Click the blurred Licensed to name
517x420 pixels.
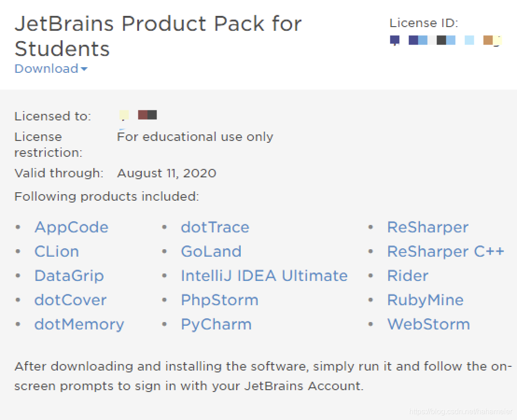pyautogui.click(x=138, y=115)
